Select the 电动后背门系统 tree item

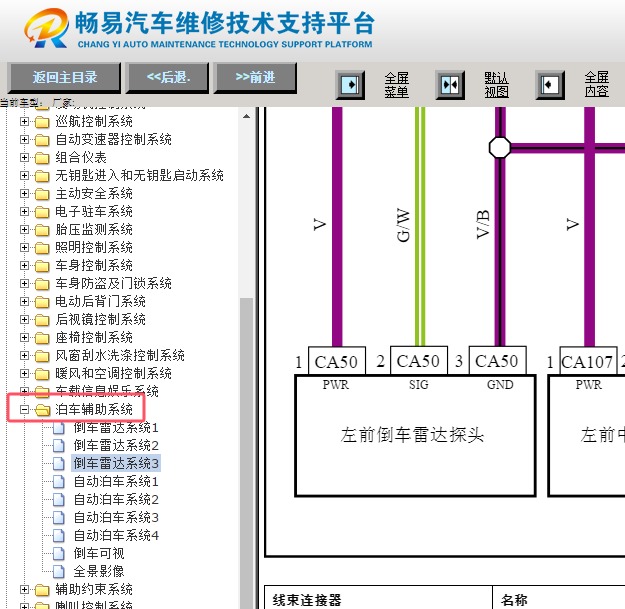(100, 301)
